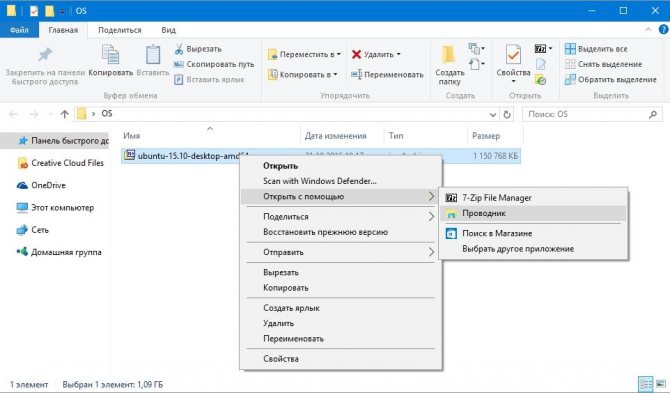Switch to Details view icon in status bar
The height and width of the screenshot is (393, 670).
645,384
